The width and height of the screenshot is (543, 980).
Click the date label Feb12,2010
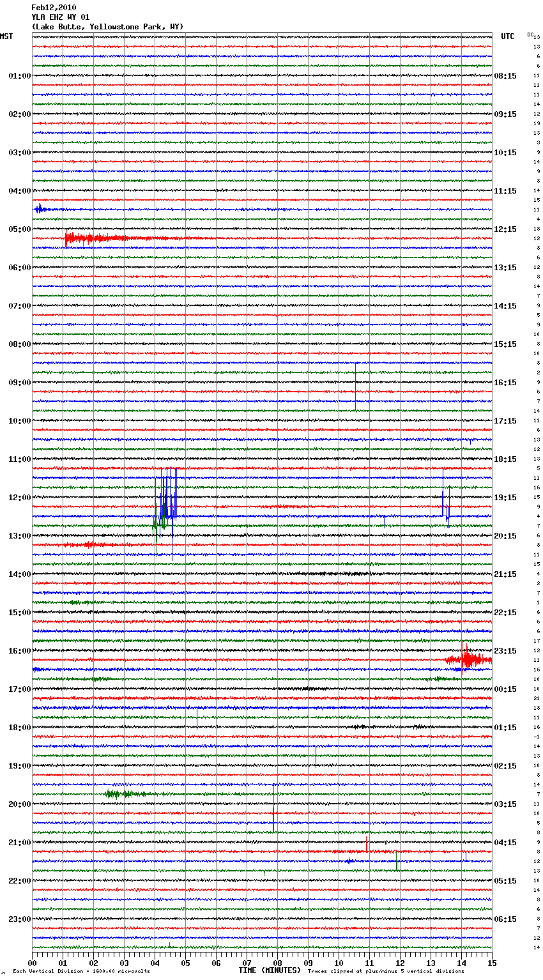coord(54,8)
